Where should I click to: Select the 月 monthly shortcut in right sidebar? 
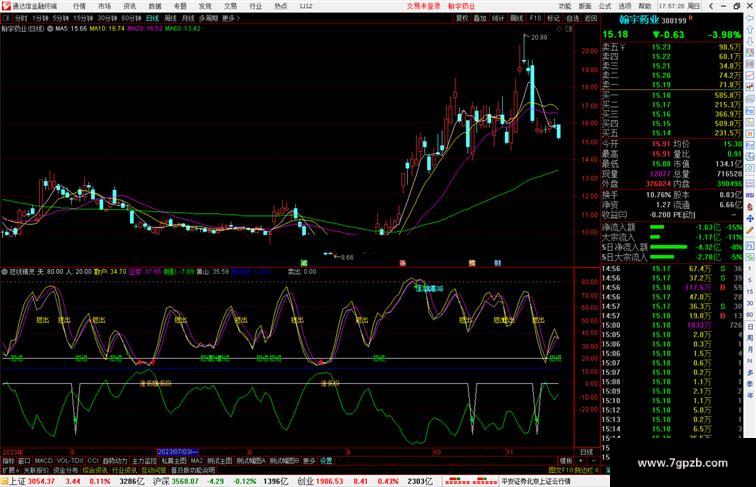(750, 350)
